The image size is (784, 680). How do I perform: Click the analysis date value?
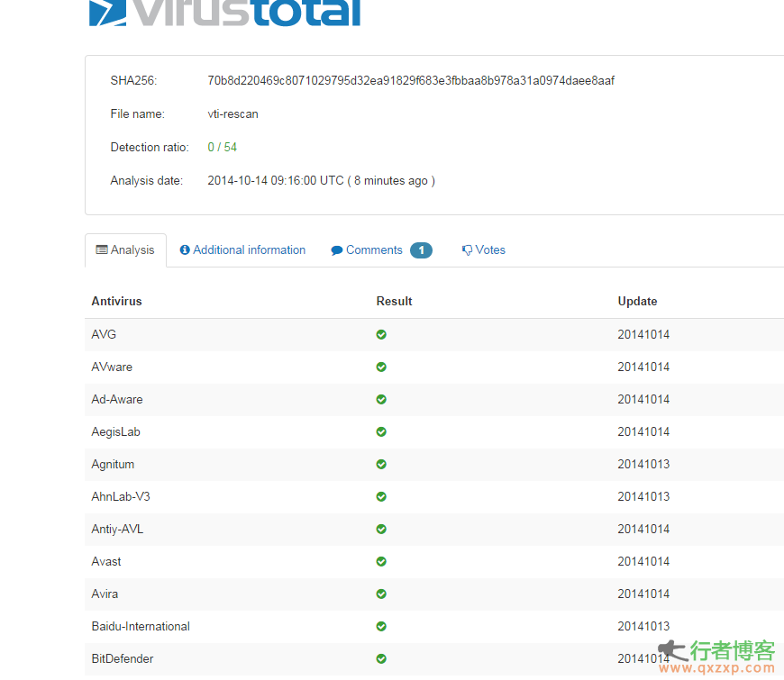pyautogui.click(x=321, y=180)
